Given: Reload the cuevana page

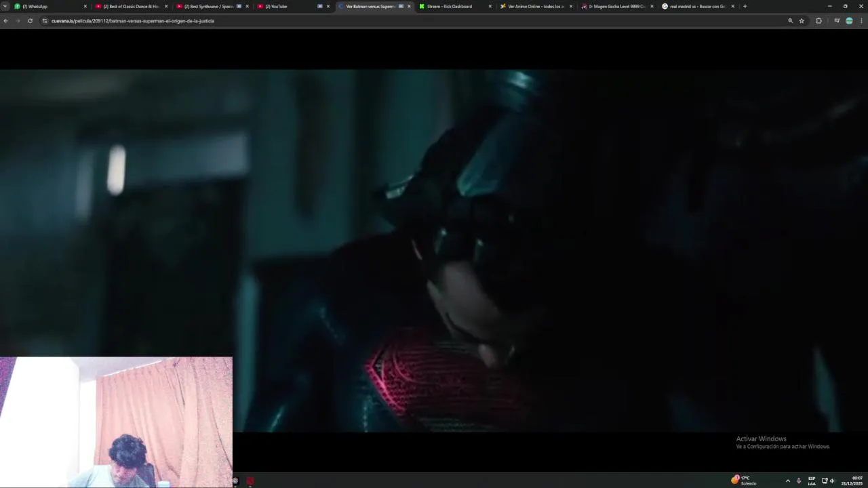Looking at the screenshot, I should coord(30,21).
